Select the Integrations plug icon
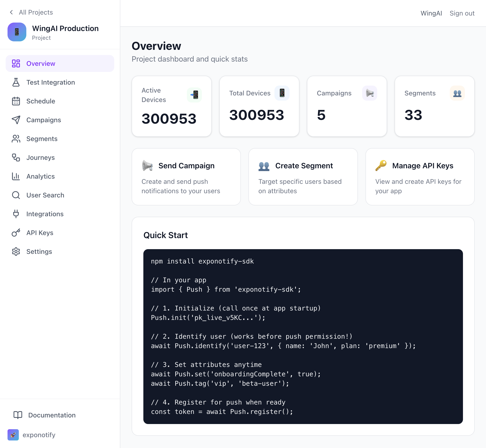Screen dimensions: 486x448 click(x=16, y=214)
